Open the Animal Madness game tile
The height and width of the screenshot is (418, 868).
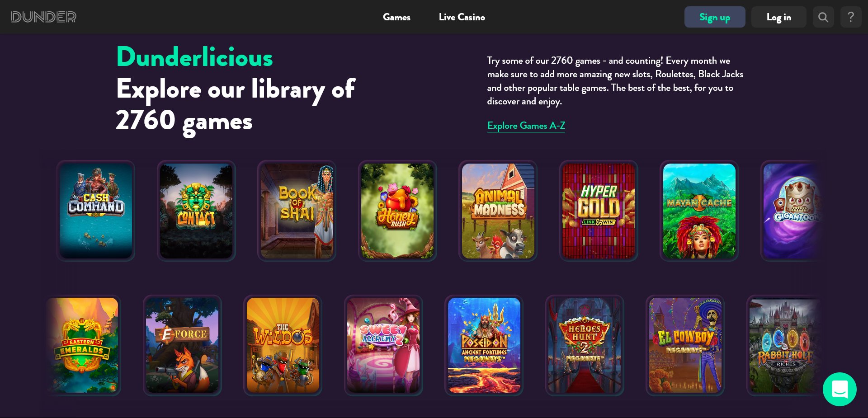[x=498, y=211]
